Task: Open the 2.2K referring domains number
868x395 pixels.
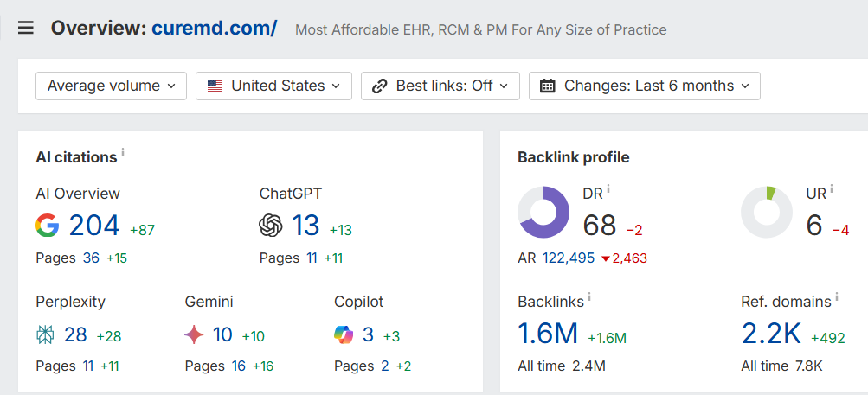Action: tap(772, 334)
